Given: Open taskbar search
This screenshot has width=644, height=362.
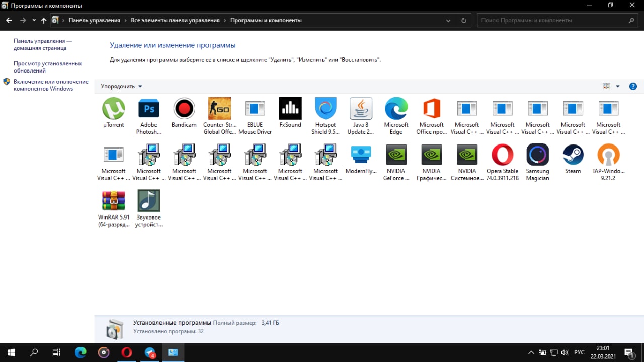Looking at the screenshot, I should tap(34, 352).
